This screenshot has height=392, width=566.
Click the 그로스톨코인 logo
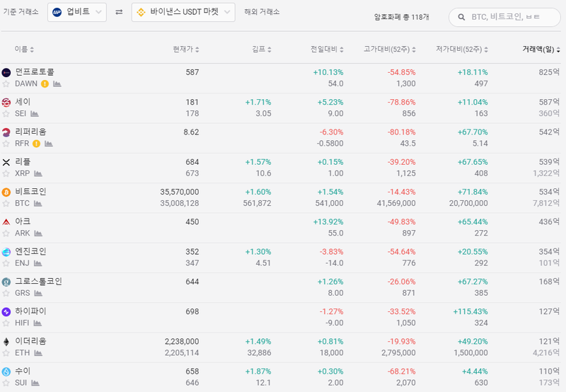click(x=6, y=282)
